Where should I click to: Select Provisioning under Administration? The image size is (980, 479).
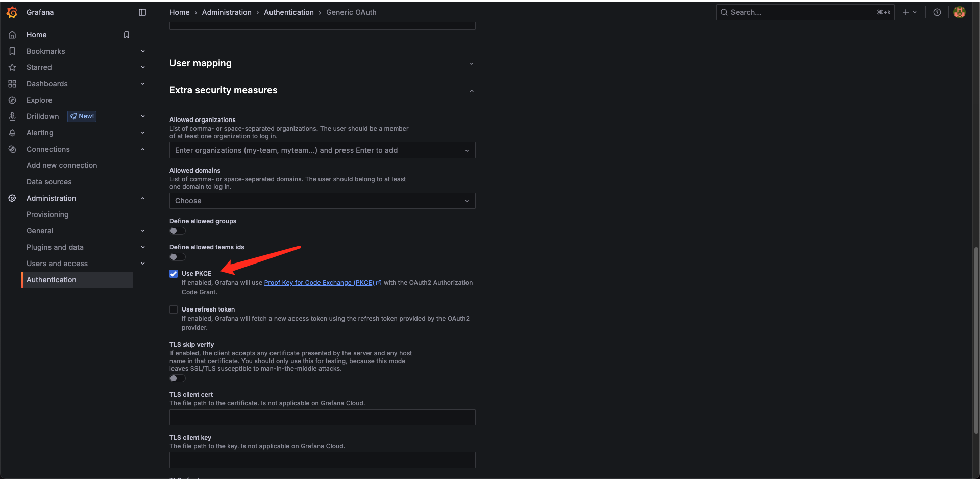tap(47, 214)
